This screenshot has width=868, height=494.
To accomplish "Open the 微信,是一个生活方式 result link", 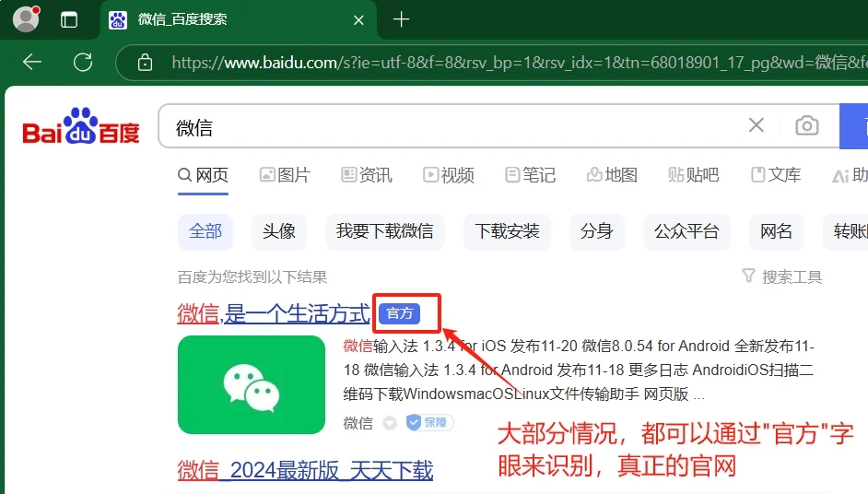I will click(x=274, y=314).
